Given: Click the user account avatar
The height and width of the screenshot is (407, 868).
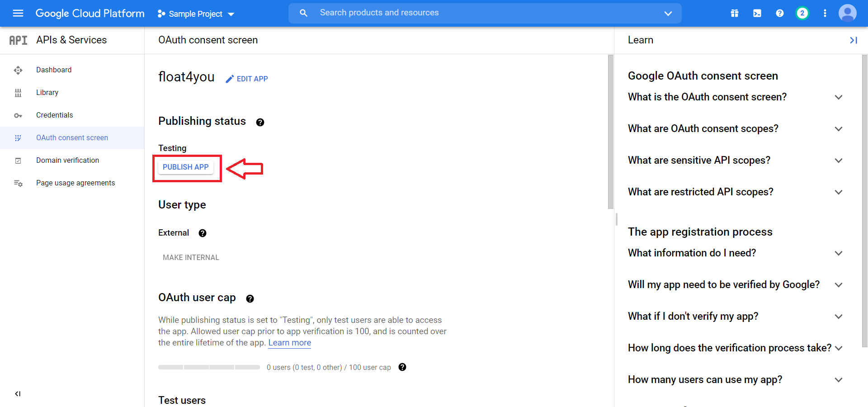Looking at the screenshot, I should 848,13.
